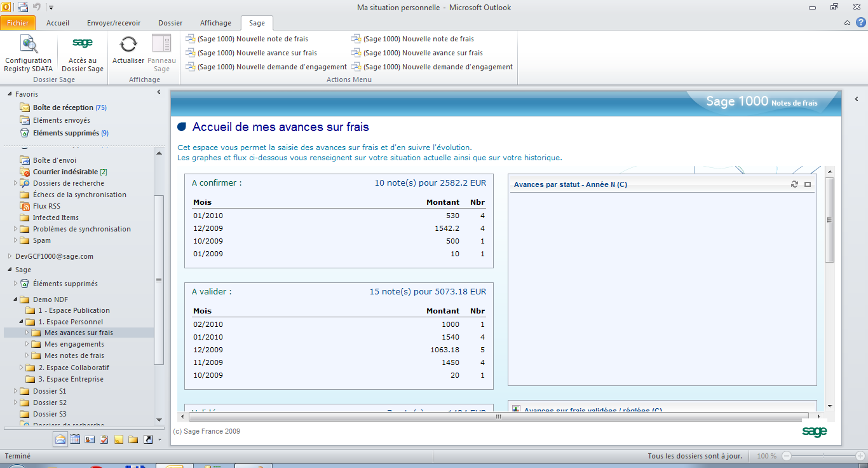Click the 100 % zoom level button
The width and height of the screenshot is (868, 468).
point(766,456)
